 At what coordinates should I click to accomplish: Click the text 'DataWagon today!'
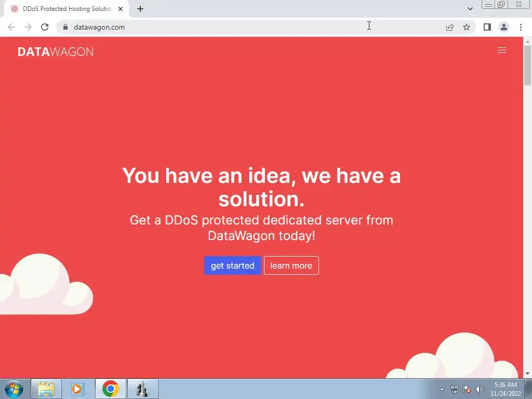pyautogui.click(x=262, y=236)
